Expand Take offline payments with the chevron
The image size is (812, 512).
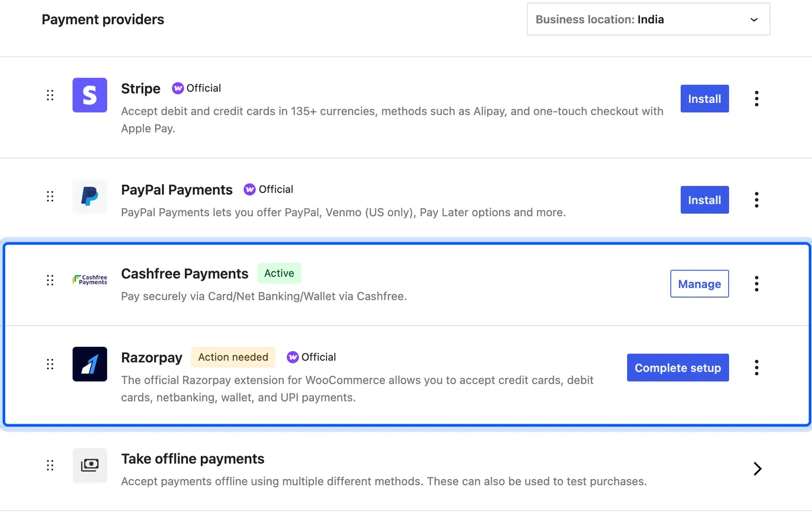757,469
